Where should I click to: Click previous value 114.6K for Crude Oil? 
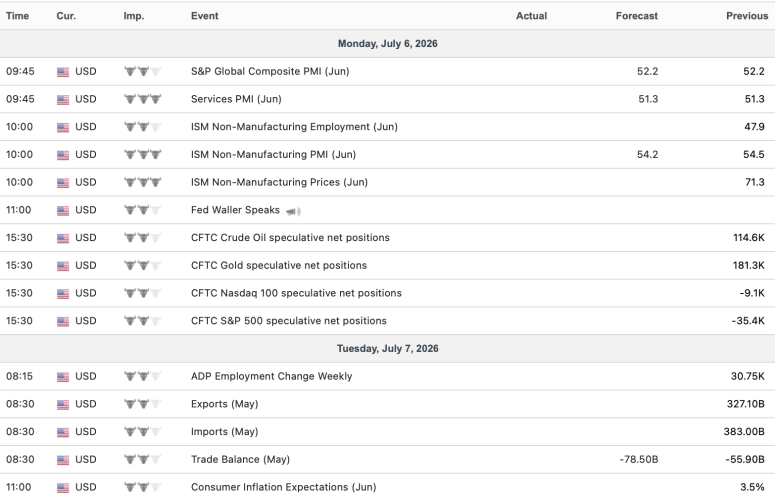click(748, 237)
